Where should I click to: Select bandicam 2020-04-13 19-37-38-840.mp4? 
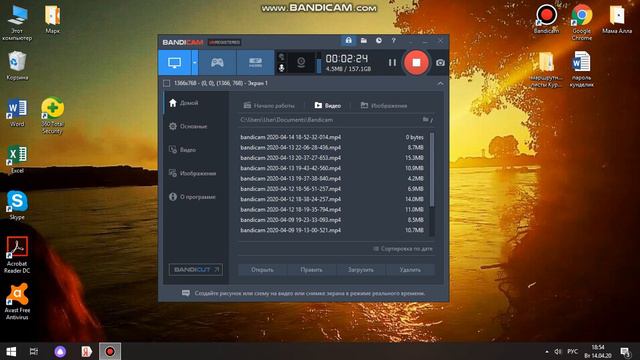click(x=332, y=178)
